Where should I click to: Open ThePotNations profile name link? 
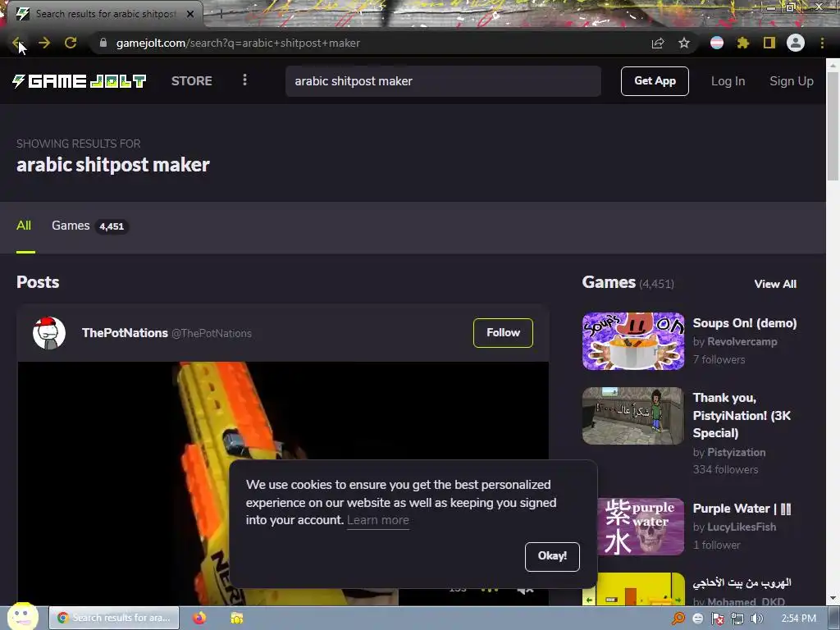coord(125,333)
